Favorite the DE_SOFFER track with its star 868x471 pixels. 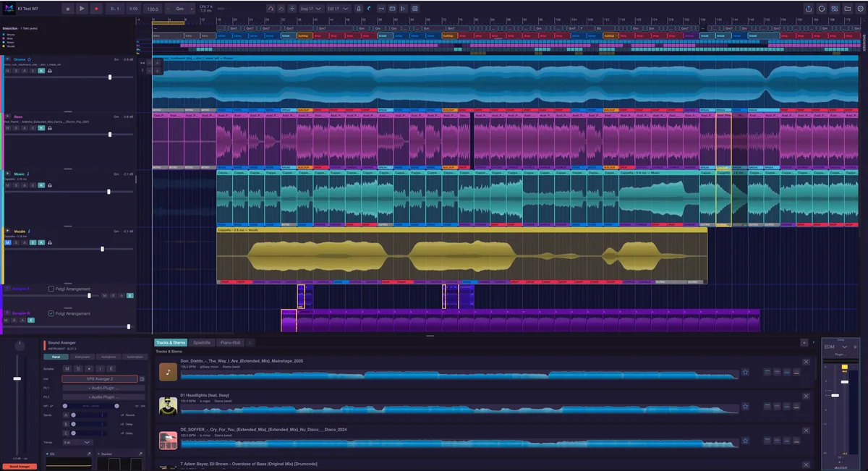click(745, 441)
